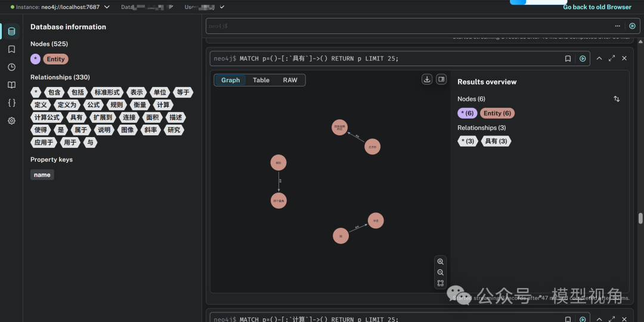Click the 属于 relationship chip
644x322 pixels.
[80, 130]
